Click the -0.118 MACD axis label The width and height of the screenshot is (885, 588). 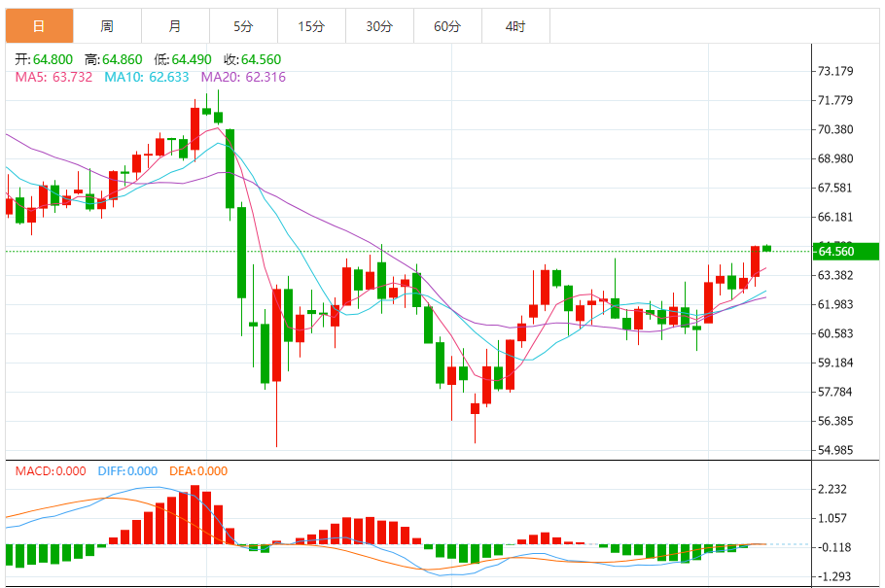tap(834, 547)
